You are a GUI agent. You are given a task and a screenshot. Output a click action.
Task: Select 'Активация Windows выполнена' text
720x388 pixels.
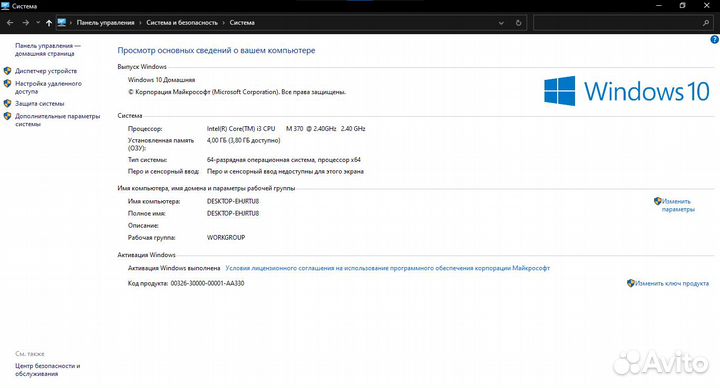click(x=174, y=268)
